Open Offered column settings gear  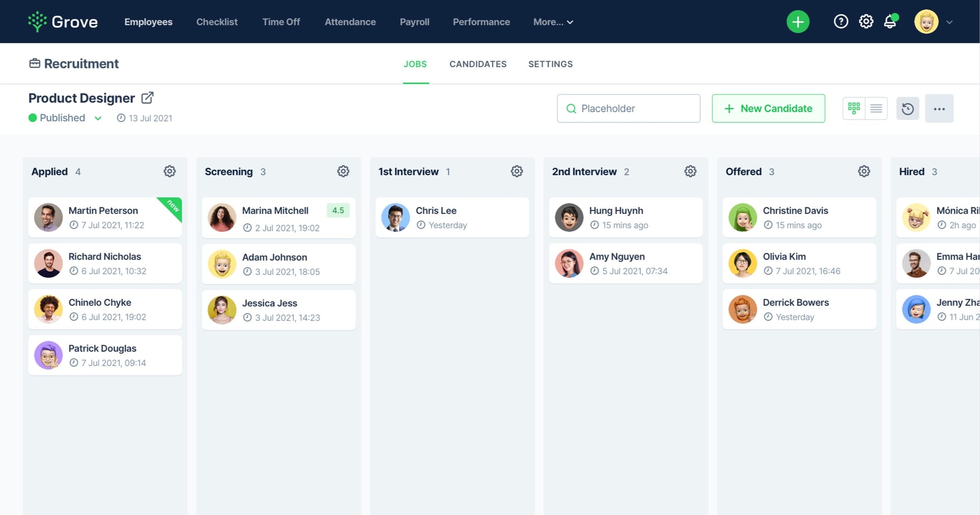864,172
